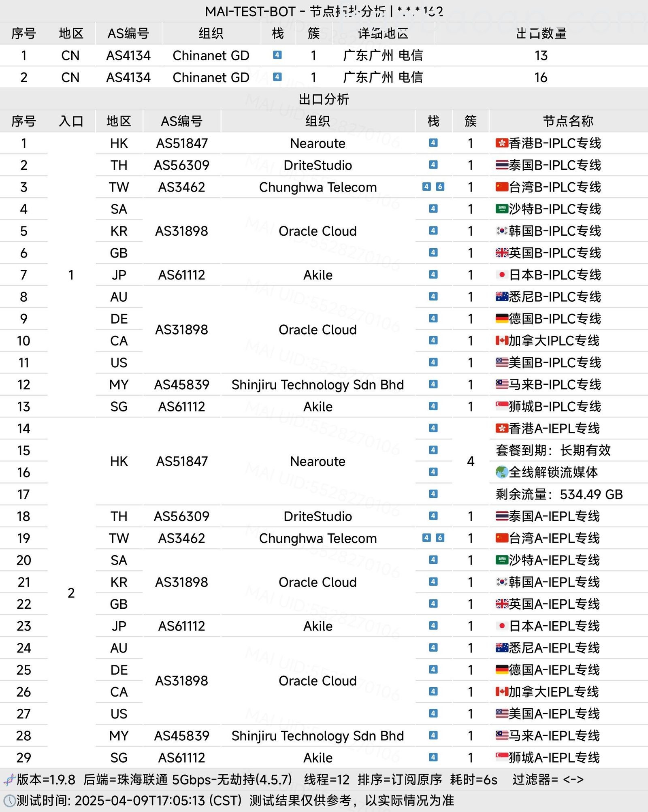This screenshot has width=648, height=812.
Task: Click the Singapore flag next to 狮城B-IPLC专线
Action: coord(502,406)
